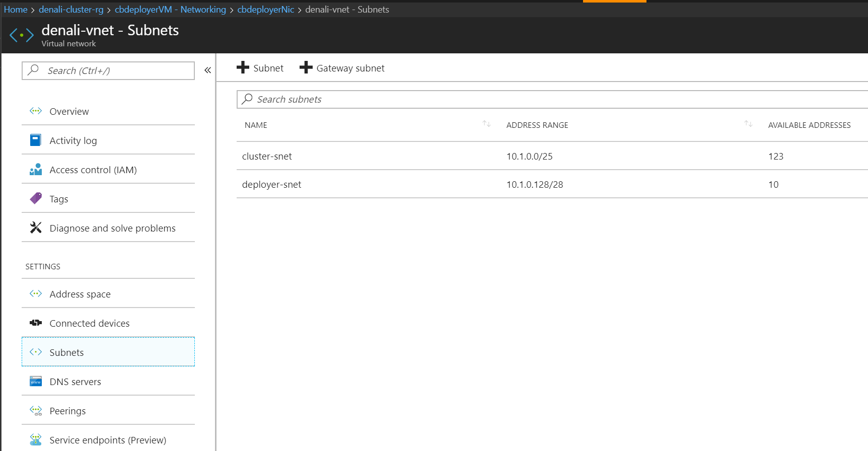Select the Subnets menu item
Viewport: 868px width, 451px height.
tap(108, 352)
